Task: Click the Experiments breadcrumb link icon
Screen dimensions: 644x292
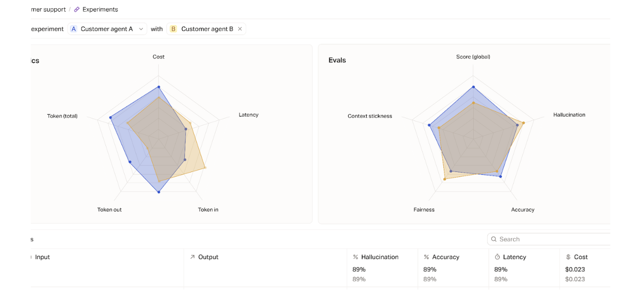Action: 77,10
